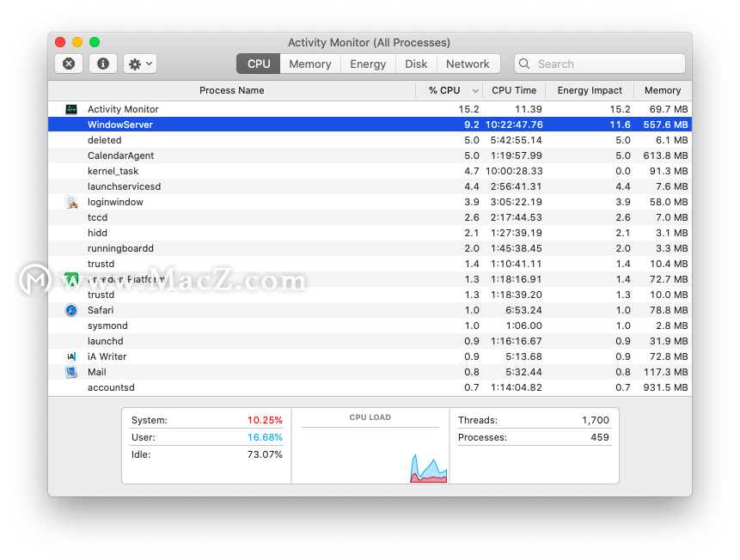The height and width of the screenshot is (560, 740).
Task: Select the sysmond process row
Action: click(370, 326)
